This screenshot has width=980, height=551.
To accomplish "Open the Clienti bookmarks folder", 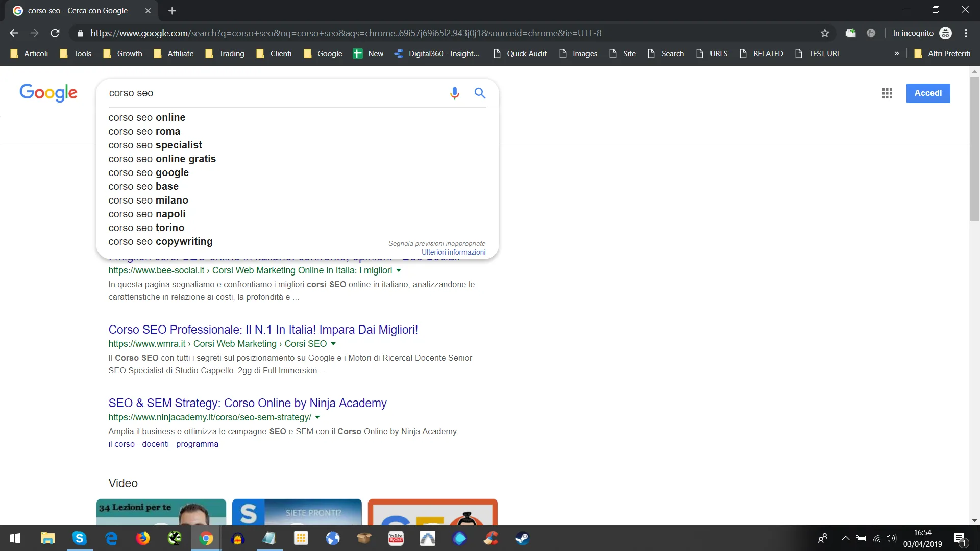I will point(274,54).
